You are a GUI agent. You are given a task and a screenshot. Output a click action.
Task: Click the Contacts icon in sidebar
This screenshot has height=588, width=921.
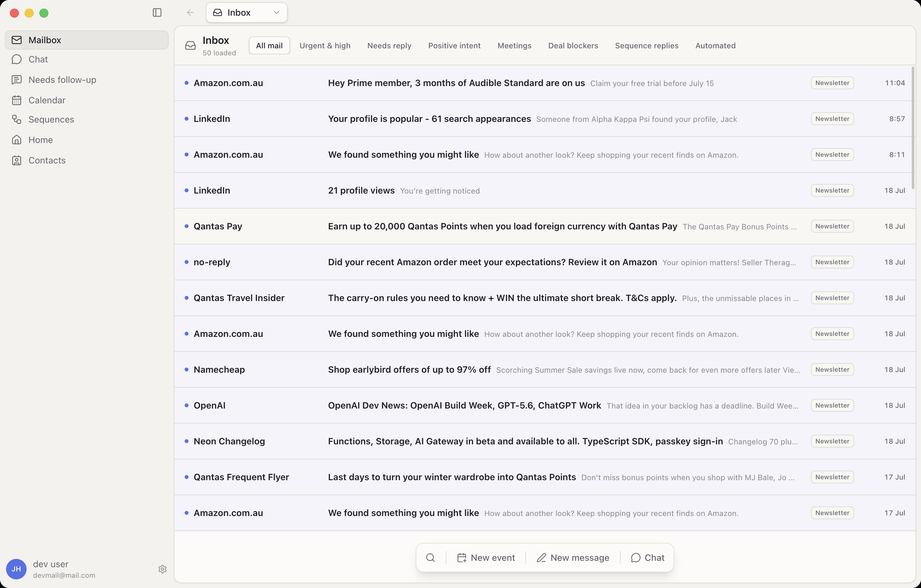(16, 160)
